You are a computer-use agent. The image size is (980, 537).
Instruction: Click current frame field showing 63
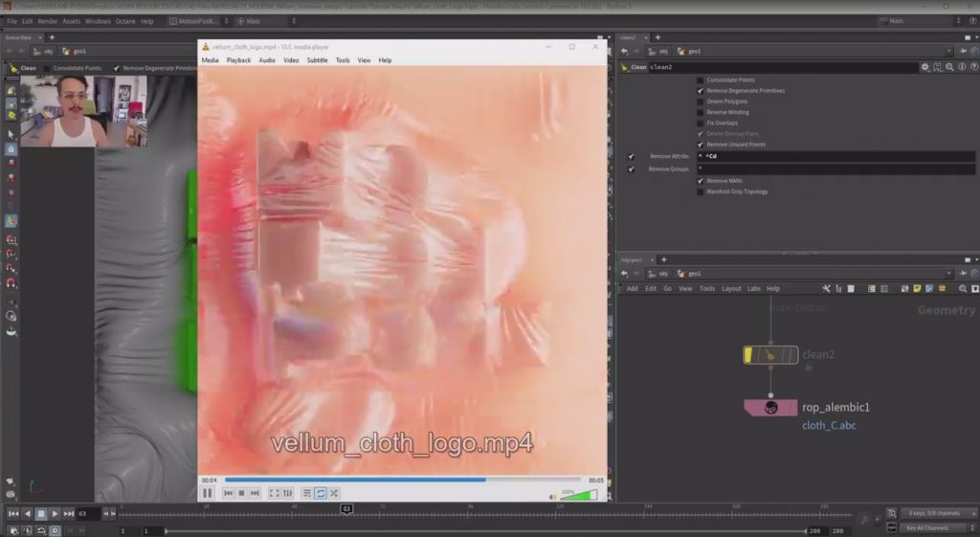point(88,513)
